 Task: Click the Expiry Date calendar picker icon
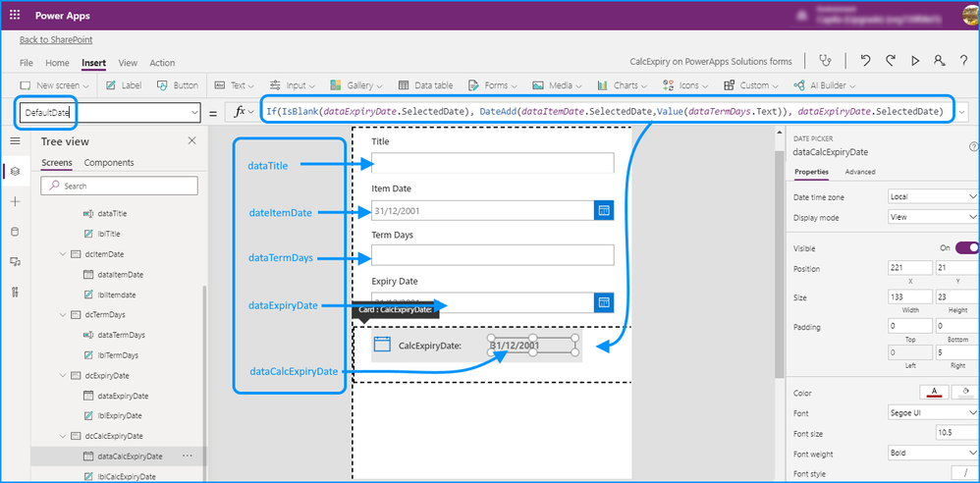click(604, 302)
